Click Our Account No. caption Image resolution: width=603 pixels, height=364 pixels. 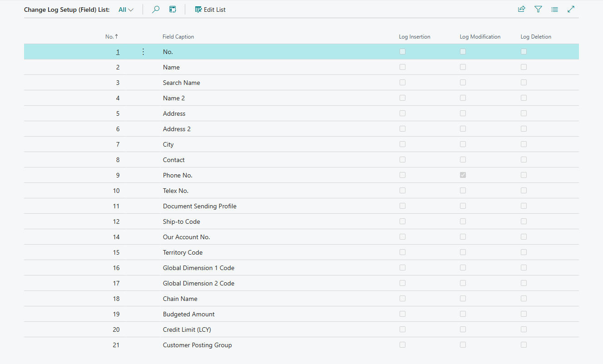point(187,237)
